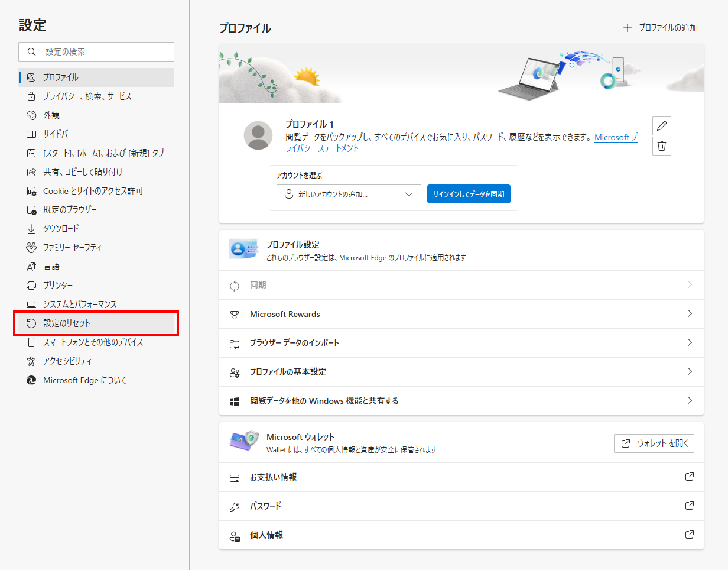Click the plus icon for adding profile
Viewport: 728px width, 570px height.
coord(628,28)
